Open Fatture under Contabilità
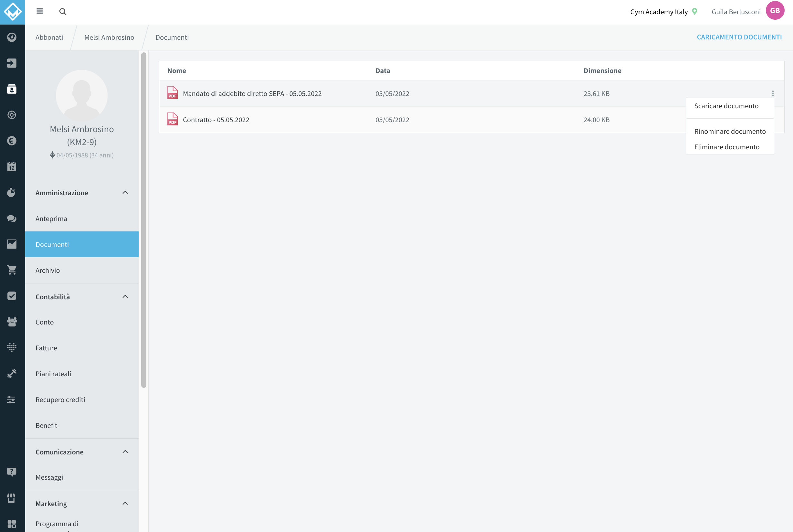Viewport: 793px width, 532px height. point(82,348)
